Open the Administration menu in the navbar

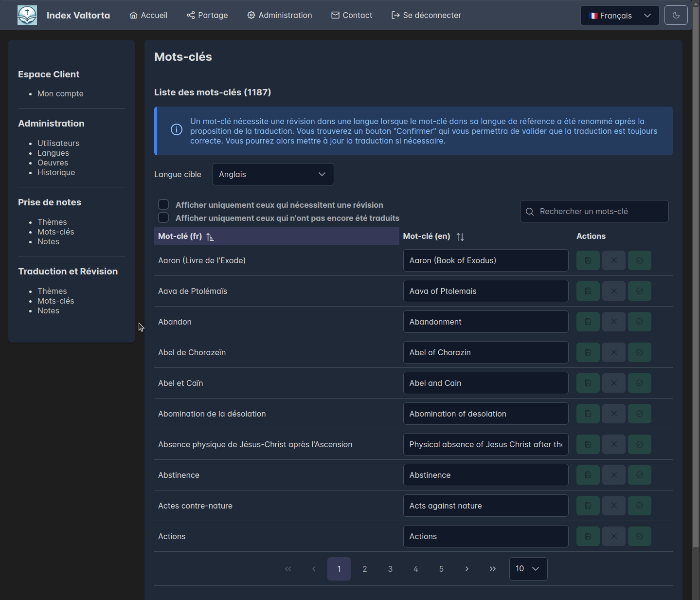(279, 15)
